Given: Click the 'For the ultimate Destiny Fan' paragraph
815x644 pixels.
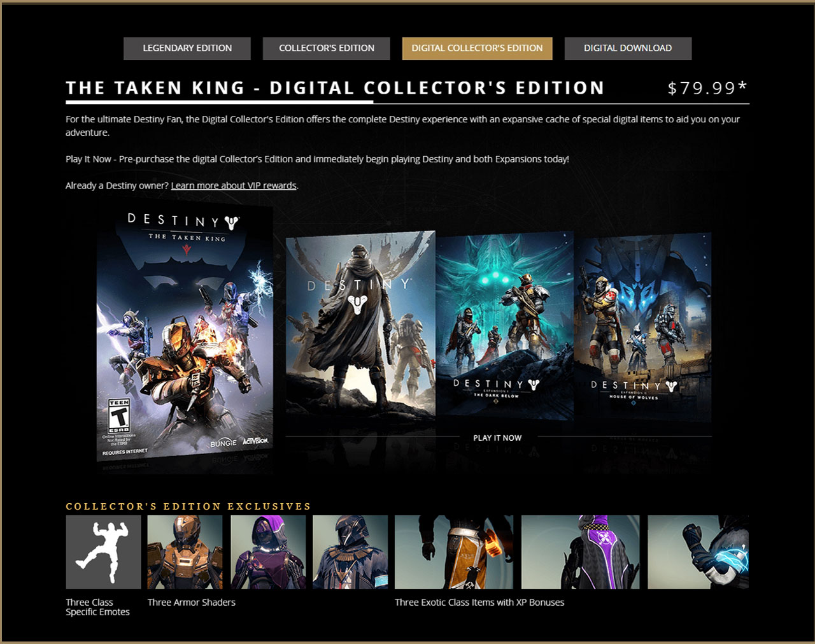Looking at the screenshot, I should point(402,125).
